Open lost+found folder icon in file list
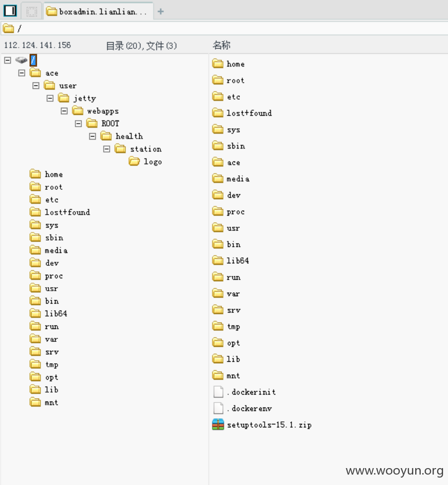 coord(218,113)
